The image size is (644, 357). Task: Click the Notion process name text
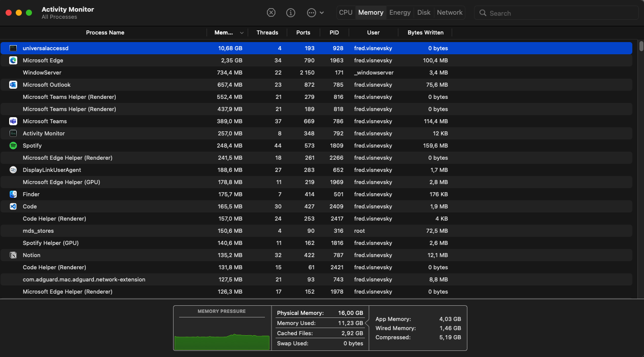pyautogui.click(x=31, y=255)
